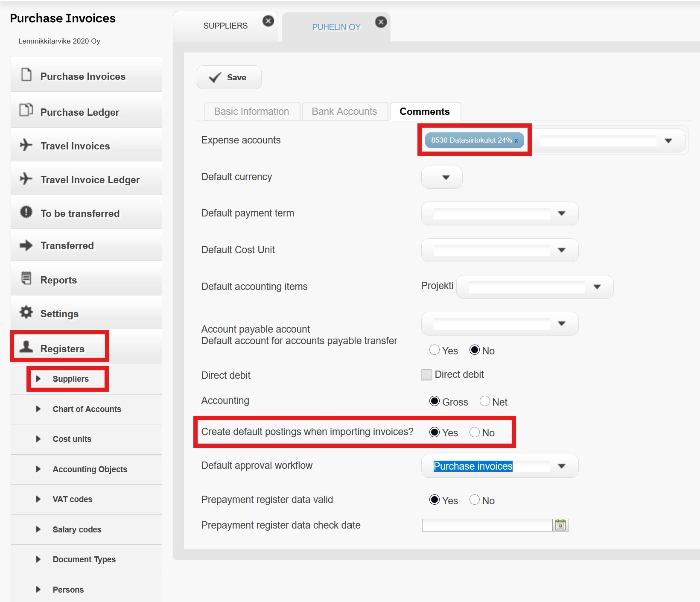The image size is (700, 602).
Task: Open the Default currency dropdown
Action: pyautogui.click(x=442, y=177)
